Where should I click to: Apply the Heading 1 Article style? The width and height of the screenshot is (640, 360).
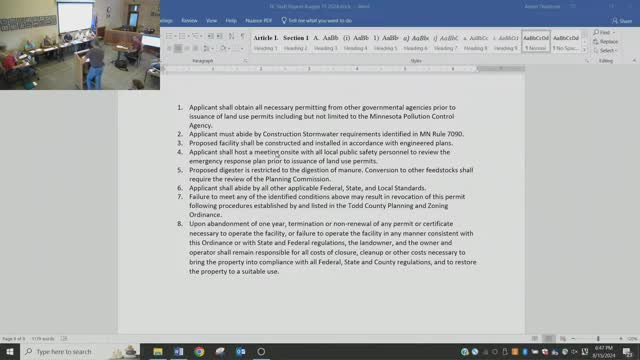[266, 42]
